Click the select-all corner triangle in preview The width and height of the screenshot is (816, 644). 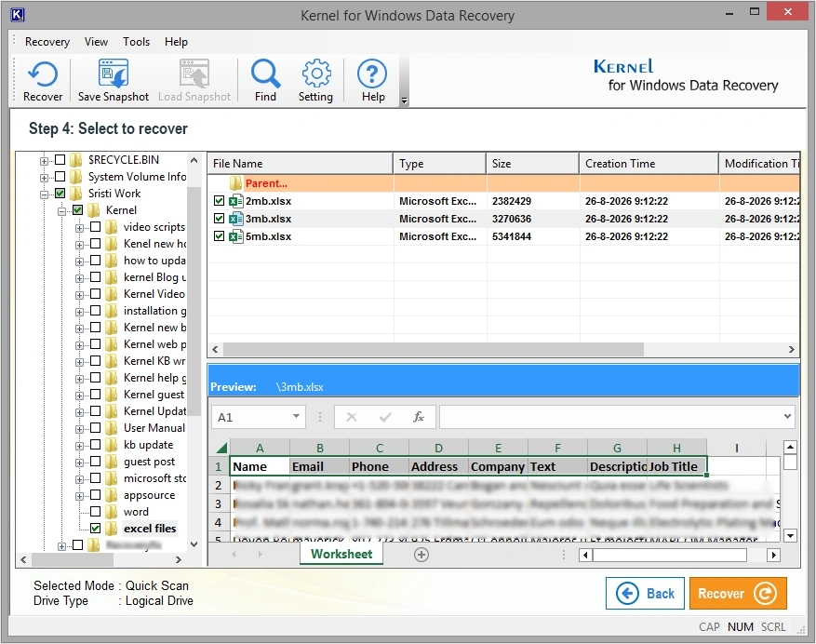click(x=221, y=448)
